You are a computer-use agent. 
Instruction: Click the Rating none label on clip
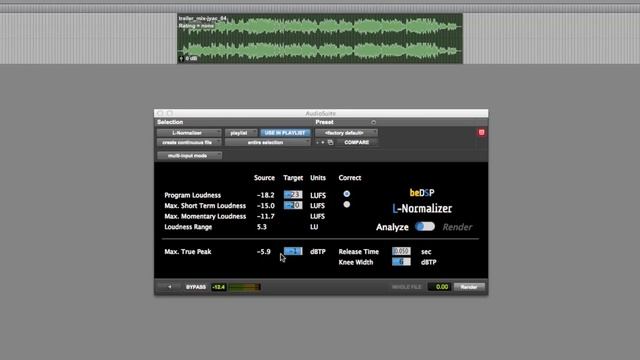tap(196, 26)
